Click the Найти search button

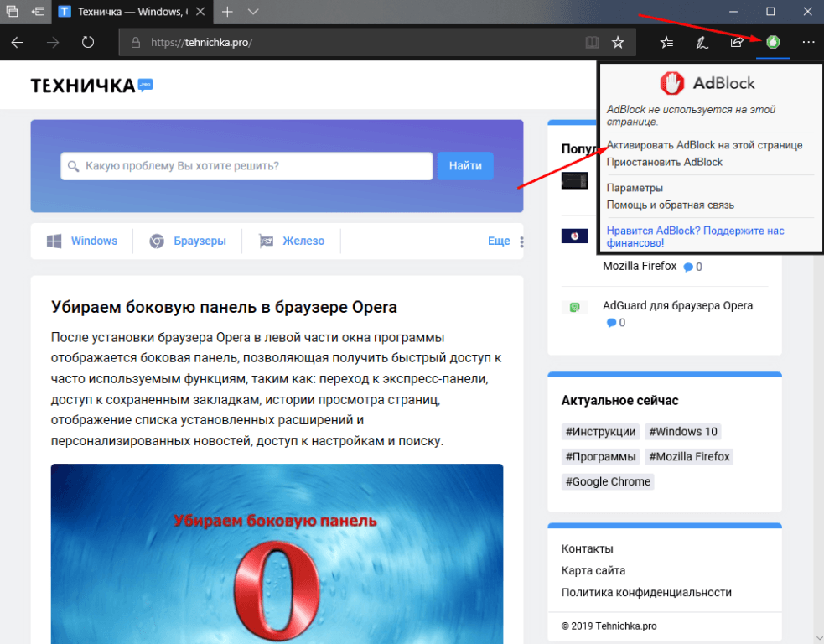click(x=465, y=166)
